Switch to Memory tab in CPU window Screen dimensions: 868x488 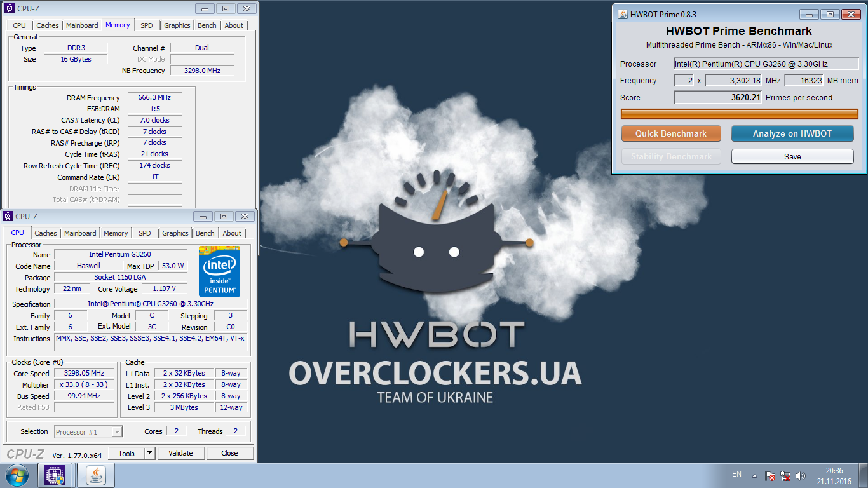(116, 233)
